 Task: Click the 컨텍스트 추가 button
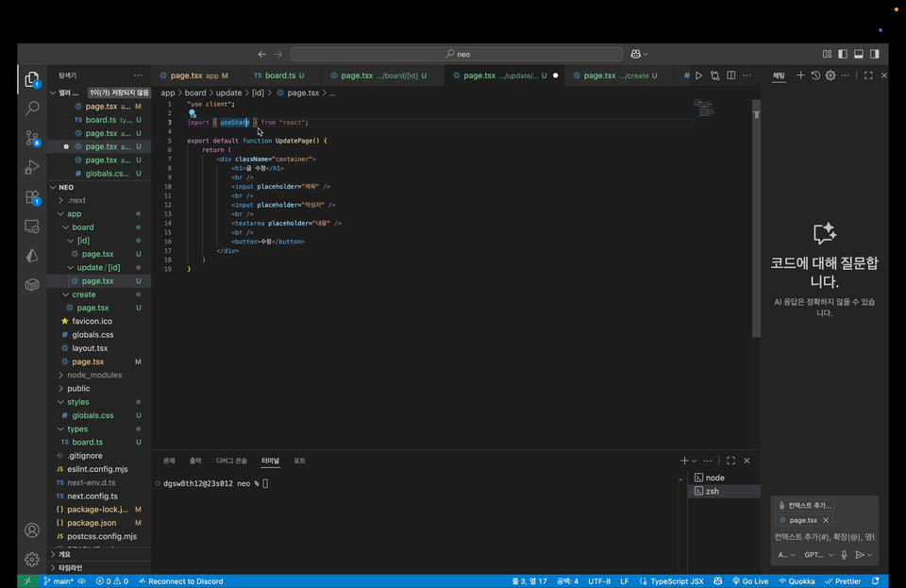tap(804, 505)
